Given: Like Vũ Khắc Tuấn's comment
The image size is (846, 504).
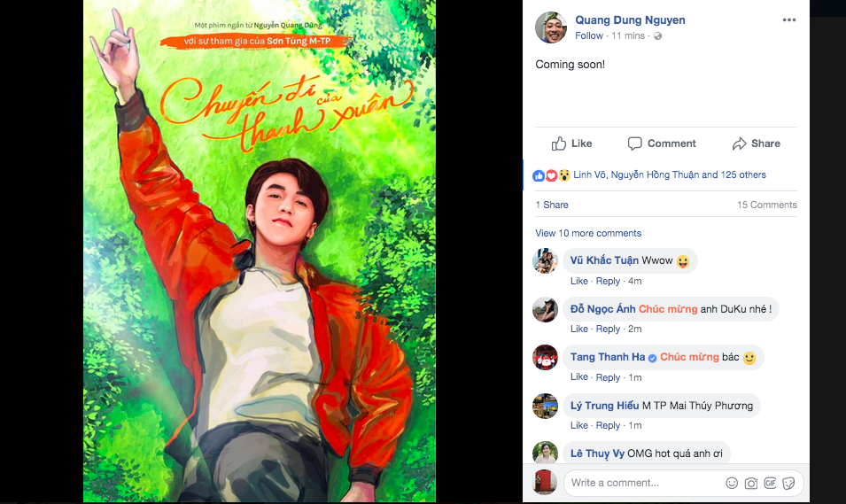Looking at the screenshot, I should (578, 281).
